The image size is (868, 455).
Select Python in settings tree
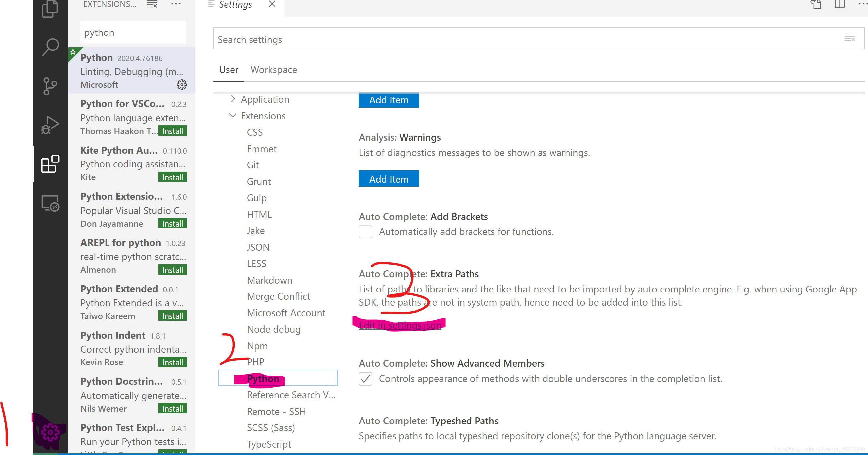pos(278,378)
